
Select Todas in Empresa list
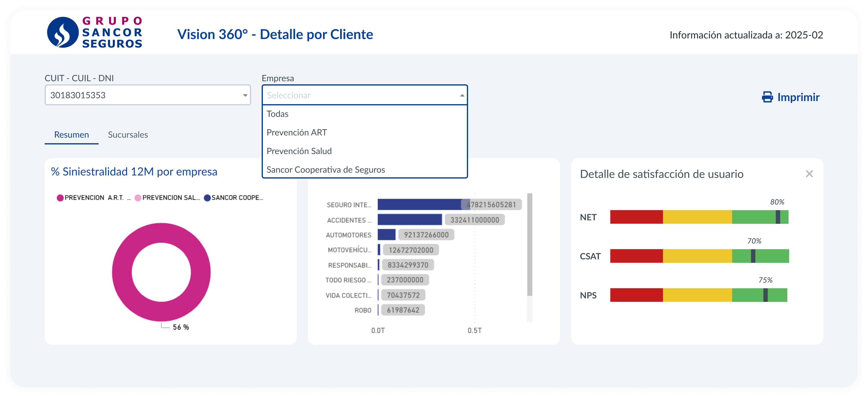pos(277,114)
